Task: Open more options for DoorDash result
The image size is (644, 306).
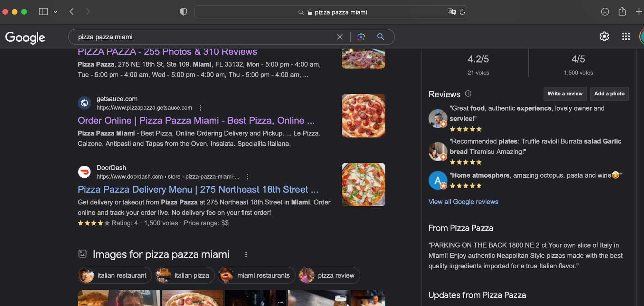Action: click(x=247, y=177)
